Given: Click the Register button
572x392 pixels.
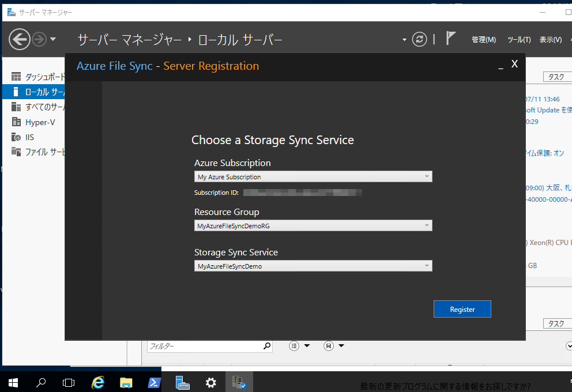Looking at the screenshot, I should pyautogui.click(x=462, y=308).
